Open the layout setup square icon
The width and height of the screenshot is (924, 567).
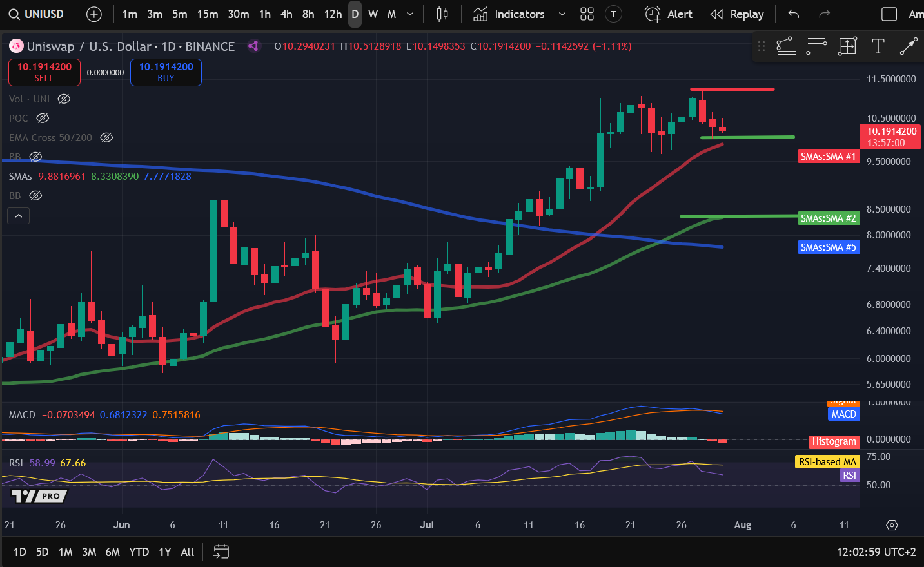[889, 14]
